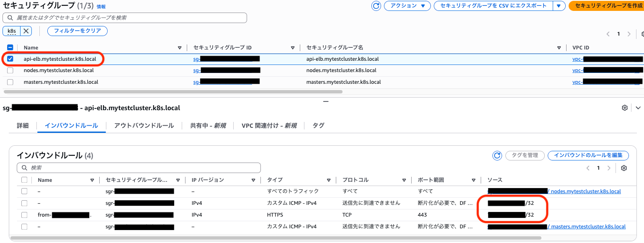644x243 pixels.
Task: Expand the CSV export split-button arrow
Action: click(559, 6)
